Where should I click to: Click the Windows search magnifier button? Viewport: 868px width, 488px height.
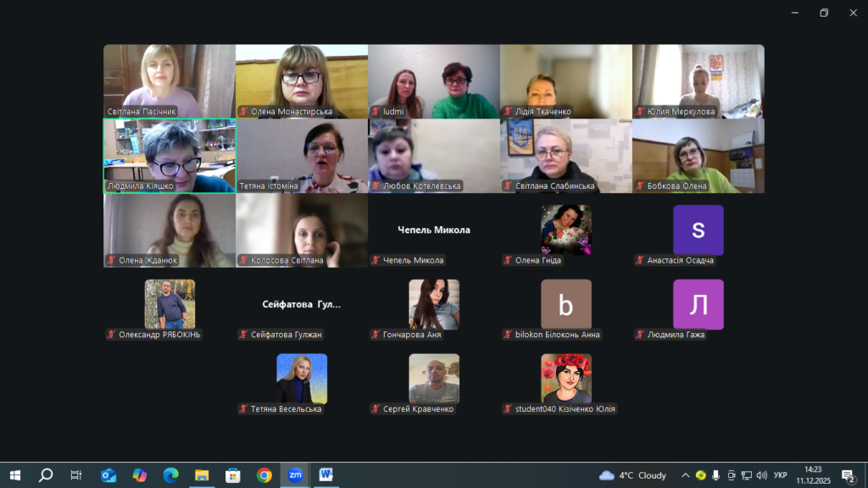click(x=46, y=475)
